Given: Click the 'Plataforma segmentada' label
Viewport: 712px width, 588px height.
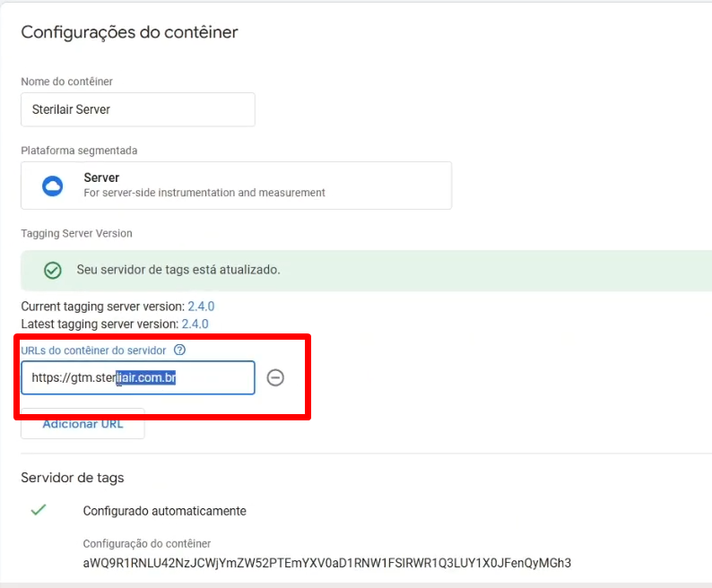Looking at the screenshot, I should (79, 151).
